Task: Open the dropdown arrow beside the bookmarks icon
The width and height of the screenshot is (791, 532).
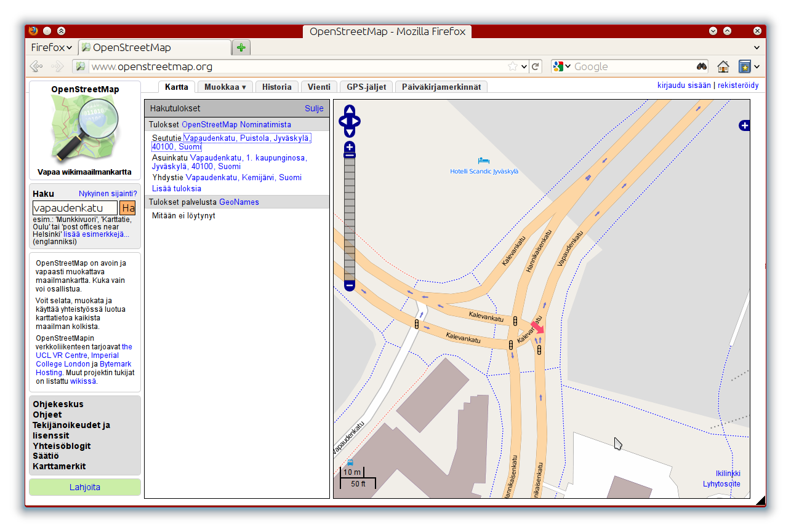Action: click(x=757, y=66)
